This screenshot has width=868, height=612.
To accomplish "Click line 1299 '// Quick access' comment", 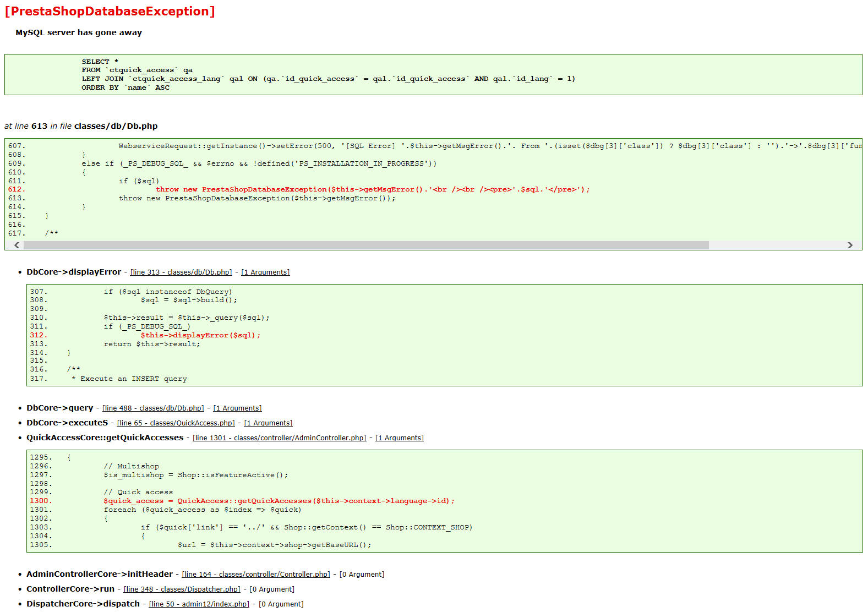I will tap(138, 492).
